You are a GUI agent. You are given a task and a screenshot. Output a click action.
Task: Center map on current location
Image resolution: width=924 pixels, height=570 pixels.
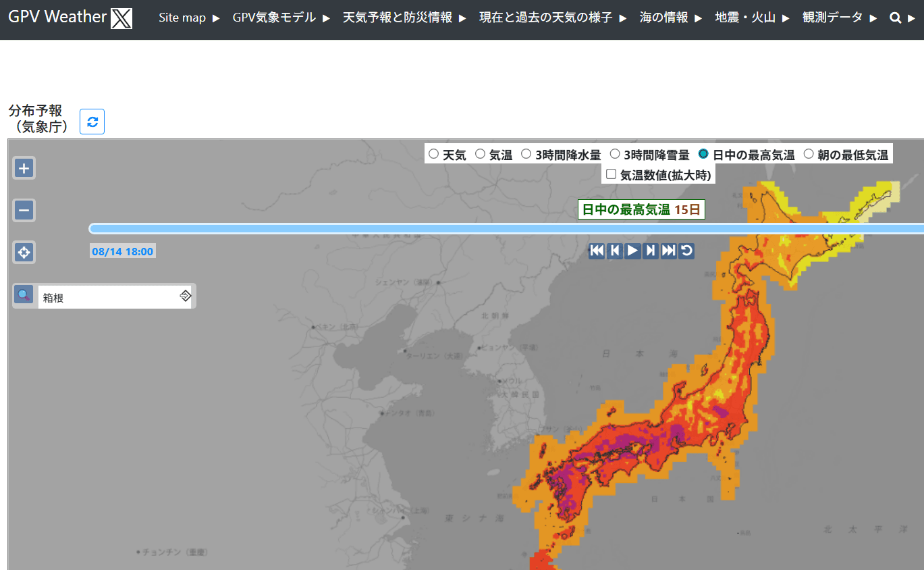(x=24, y=253)
